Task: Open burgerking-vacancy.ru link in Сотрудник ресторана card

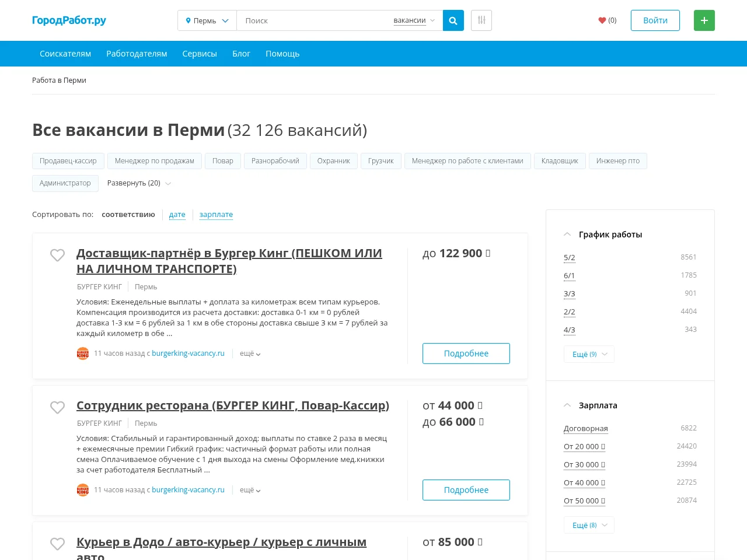Action: click(x=188, y=490)
